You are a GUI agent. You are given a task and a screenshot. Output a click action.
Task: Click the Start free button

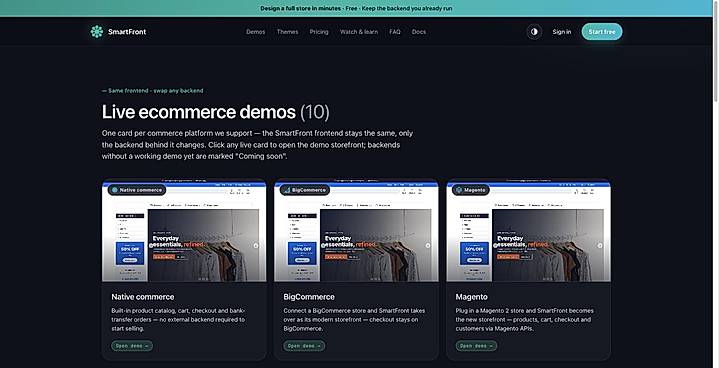click(602, 32)
